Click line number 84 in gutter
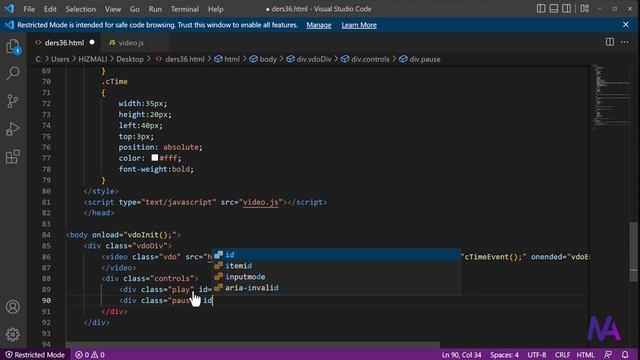640x360 pixels. tap(46, 235)
